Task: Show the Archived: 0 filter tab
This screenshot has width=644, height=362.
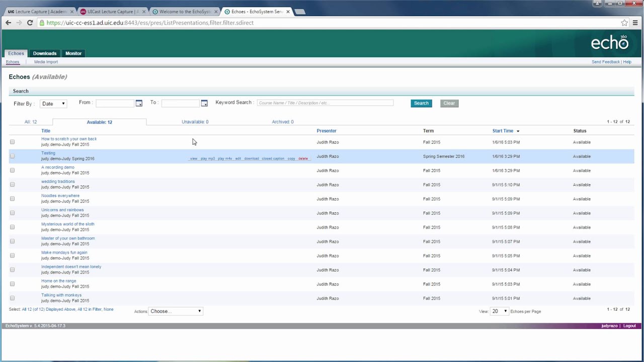Action: [x=283, y=122]
